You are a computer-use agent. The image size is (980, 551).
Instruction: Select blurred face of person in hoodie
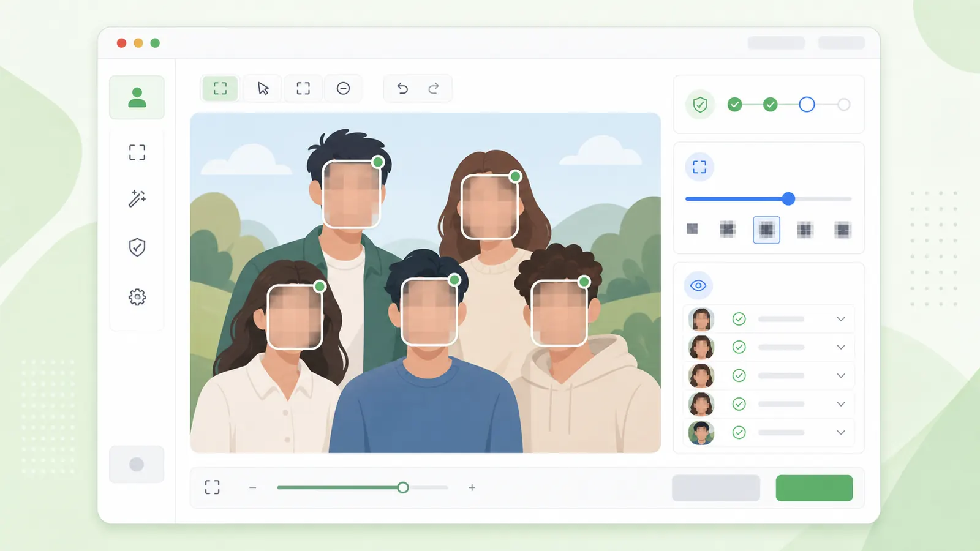pos(559,313)
